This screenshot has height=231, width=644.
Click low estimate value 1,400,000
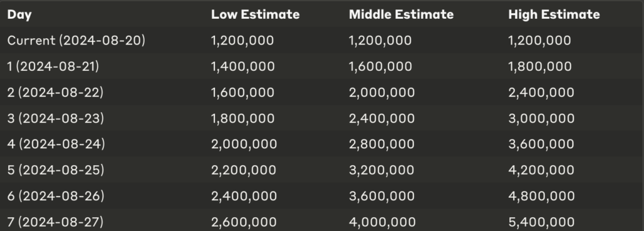pyautogui.click(x=243, y=67)
